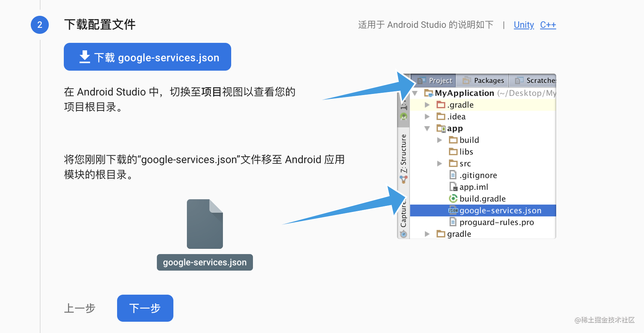644x333 pixels.
Task: Select the build.gradle file
Action: click(x=483, y=198)
